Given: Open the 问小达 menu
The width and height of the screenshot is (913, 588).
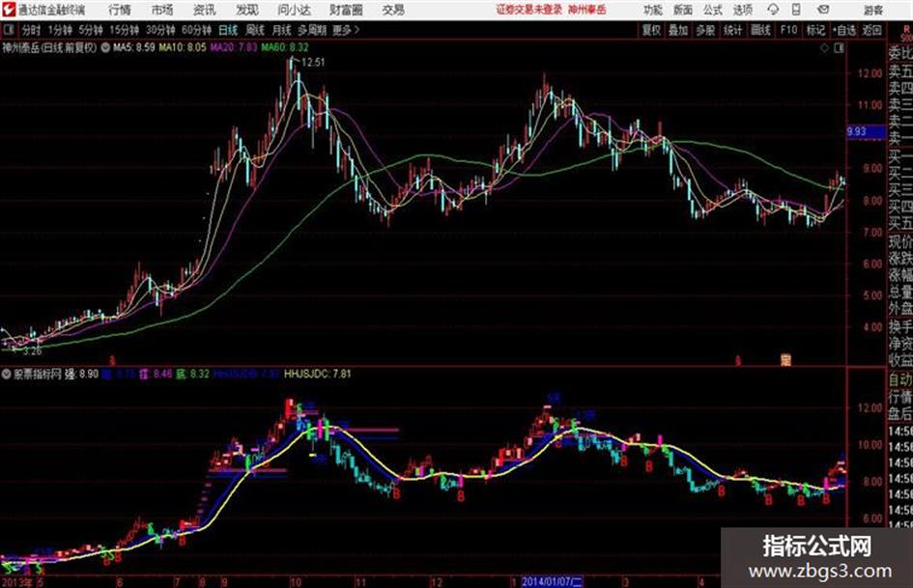Looking at the screenshot, I should tap(294, 10).
